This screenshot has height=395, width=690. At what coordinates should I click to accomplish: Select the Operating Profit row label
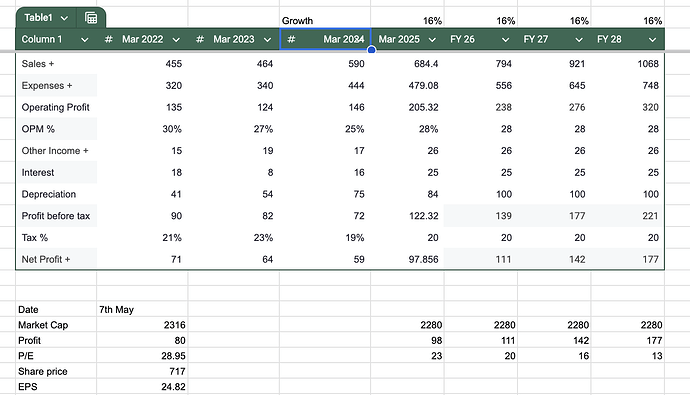(x=55, y=107)
